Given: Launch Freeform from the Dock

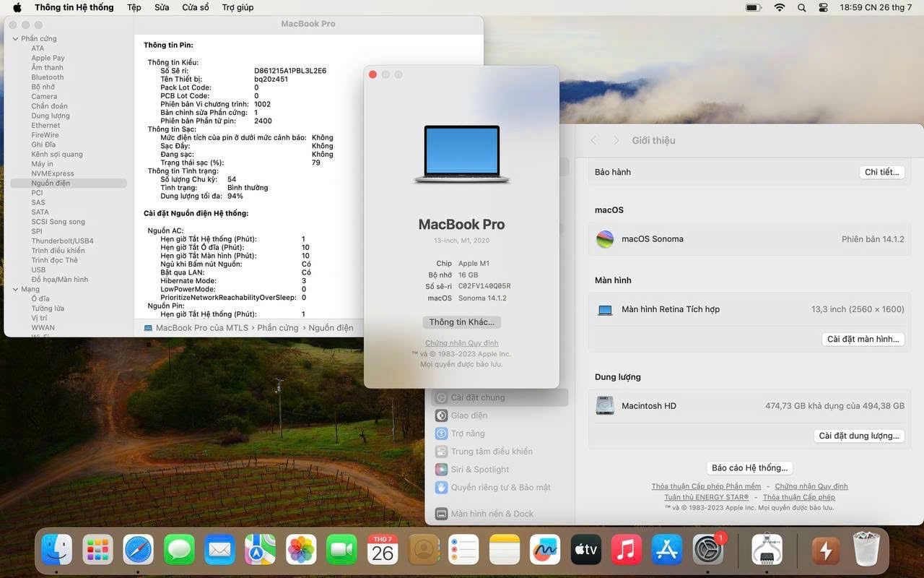Looking at the screenshot, I should [x=545, y=550].
